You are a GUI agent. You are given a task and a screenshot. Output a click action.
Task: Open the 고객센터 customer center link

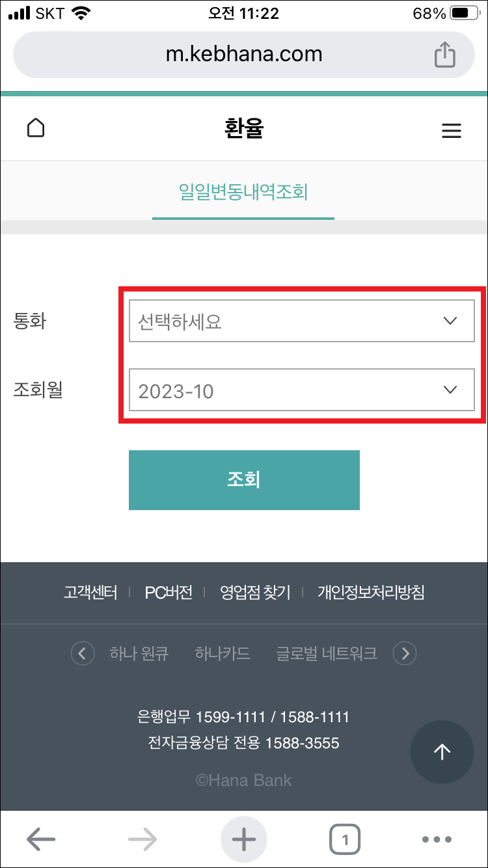(x=90, y=592)
